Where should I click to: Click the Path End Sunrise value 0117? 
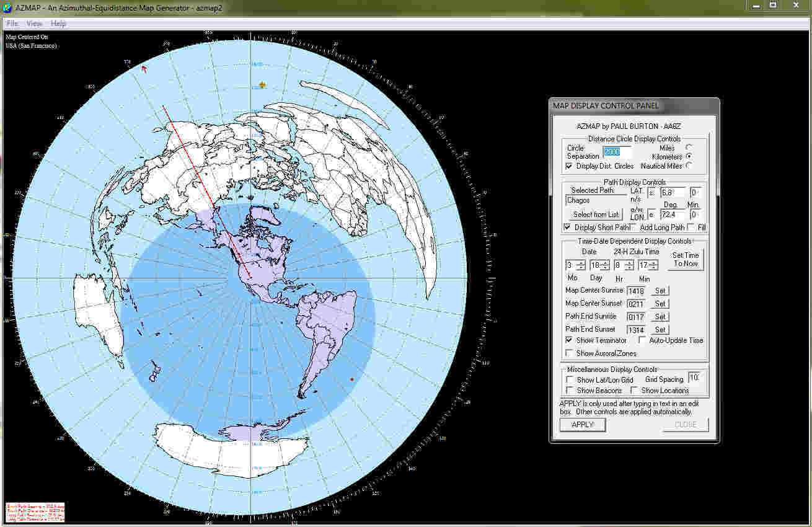pyautogui.click(x=636, y=317)
